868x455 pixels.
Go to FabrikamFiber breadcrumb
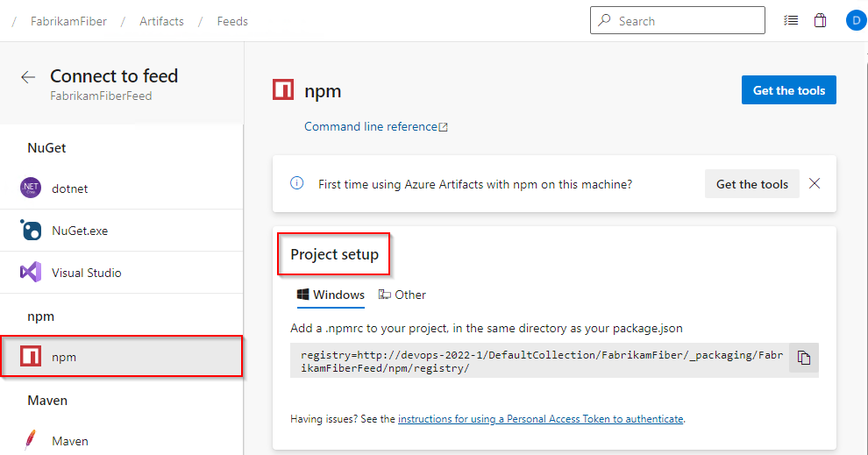click(x=68, y=21)
